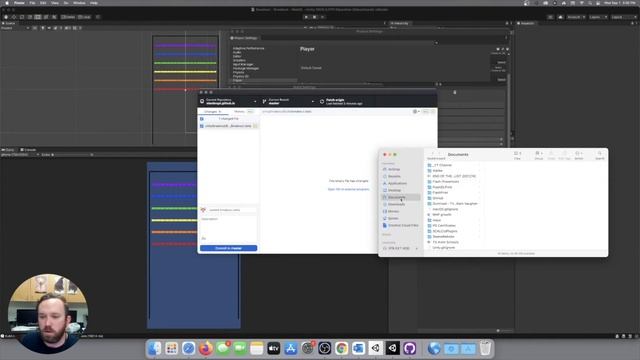Select the GitHub folder in Documents
This screenshot has width=640, height=360.
point(438,198)
